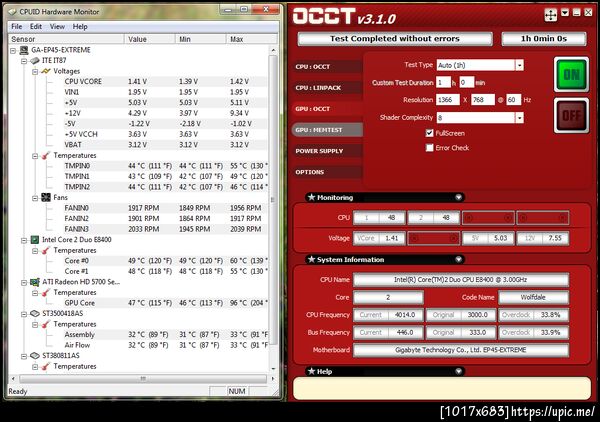Viewport: 600px width, 422px height.
Task: Click the Voltages lightning icon
Action: point(46,71)
